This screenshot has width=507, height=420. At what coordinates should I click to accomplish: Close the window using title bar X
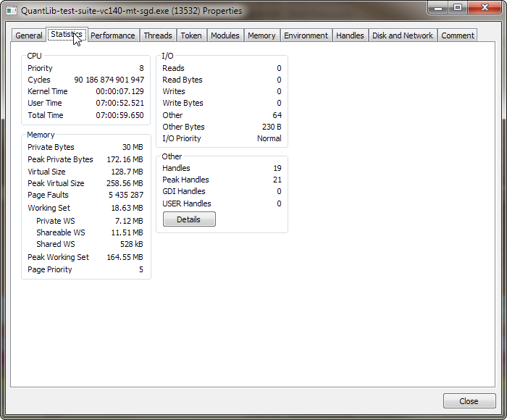(484, 7)
